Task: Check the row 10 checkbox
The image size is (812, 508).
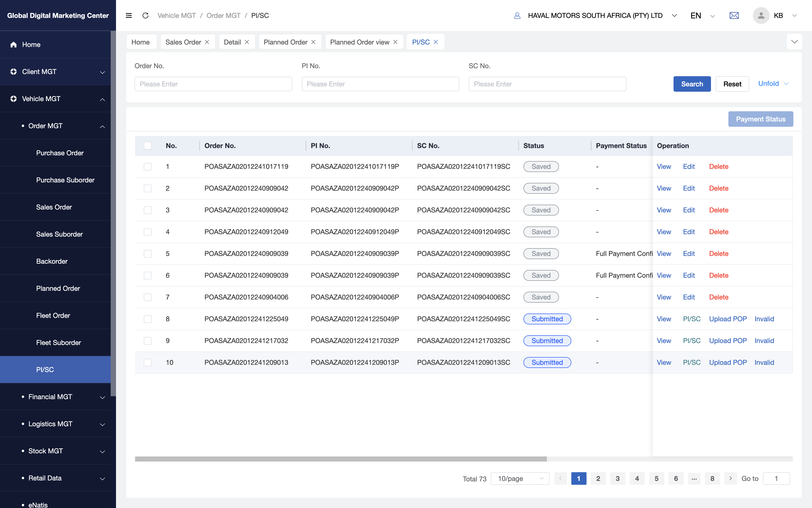Action: coord(148,363)
